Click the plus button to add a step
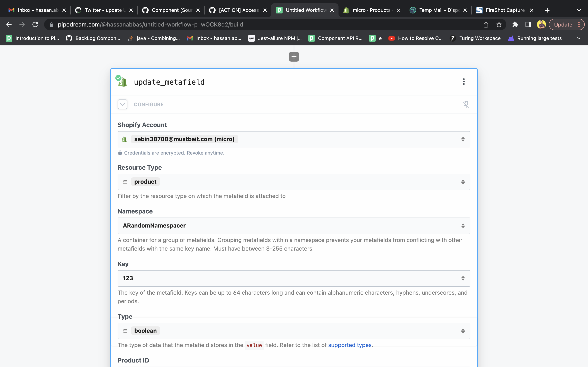 294,56
